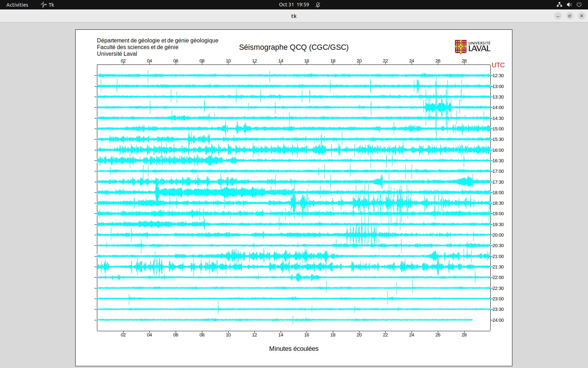
Task: Click the bottom axis minute label 26
Action: pos(438,335)
